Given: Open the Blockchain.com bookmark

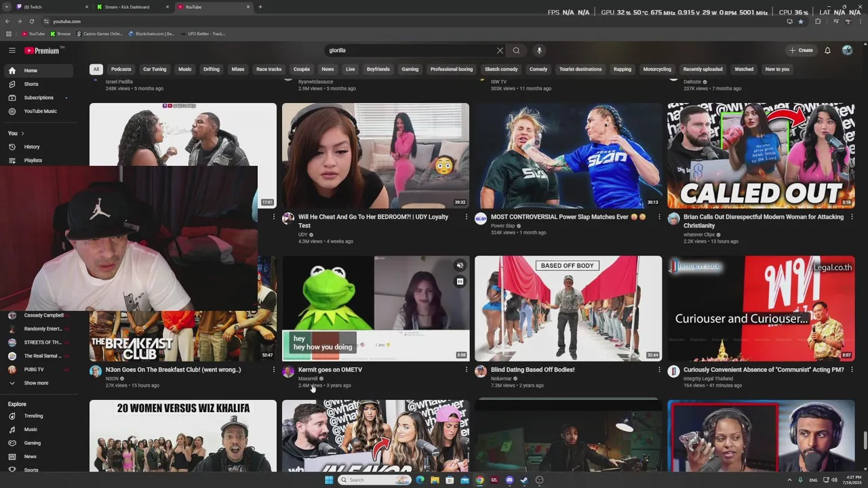Looking at the screenshot, I should 151,33.
